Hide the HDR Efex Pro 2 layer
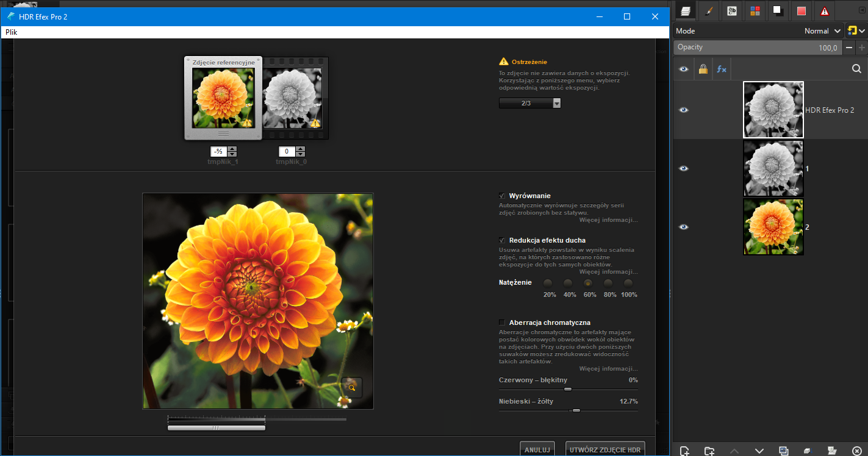868x456 pixels. click(x=684, y=110)
